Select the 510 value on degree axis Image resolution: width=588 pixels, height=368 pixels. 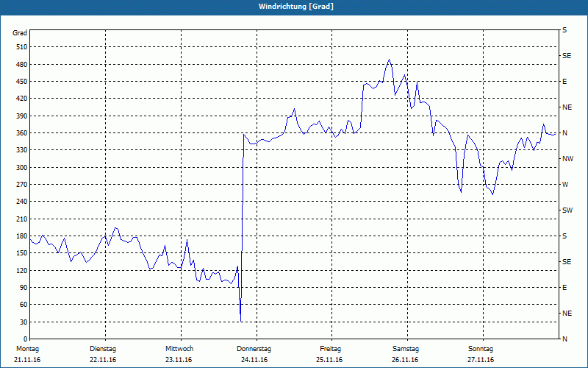pyautogui.click(x=22, y=47)
